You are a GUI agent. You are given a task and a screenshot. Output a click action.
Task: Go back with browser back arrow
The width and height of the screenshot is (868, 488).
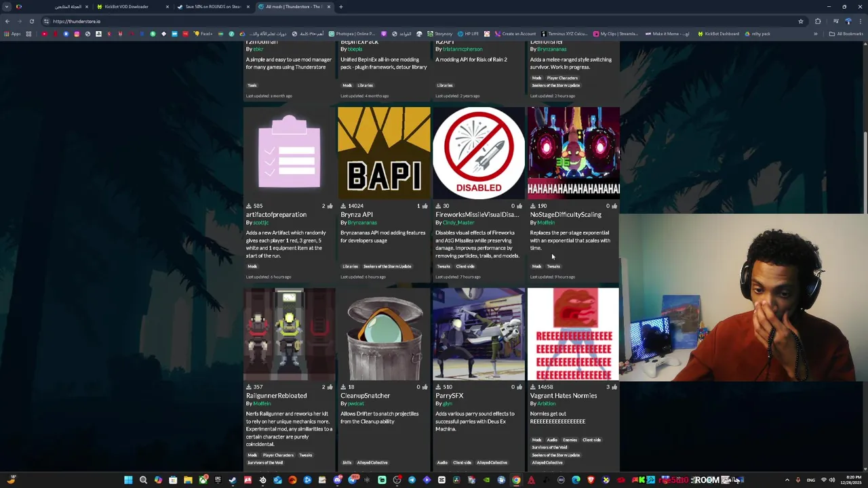[7, 21]
